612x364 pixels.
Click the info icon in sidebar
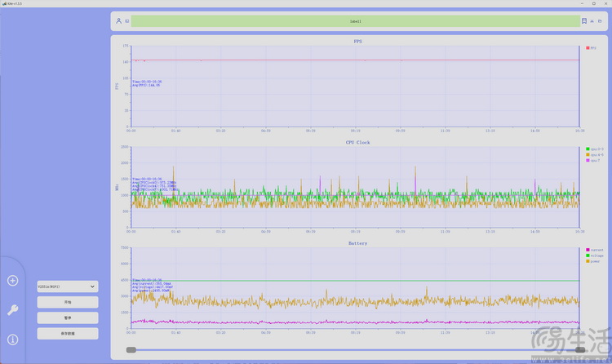point(12,339)
